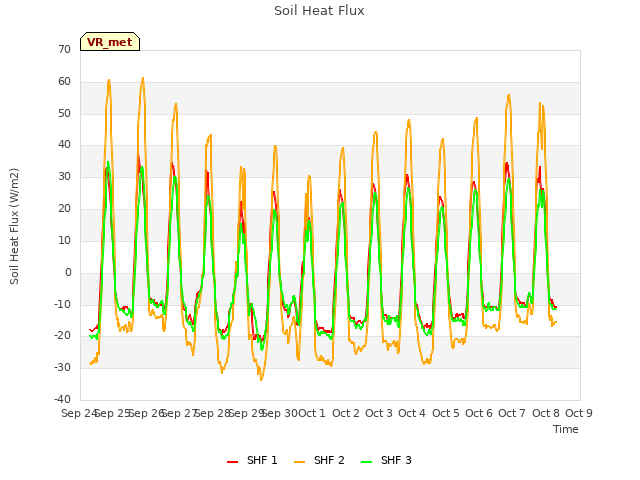Click the orange SHF 2 legend swatch

coord(300,461)
